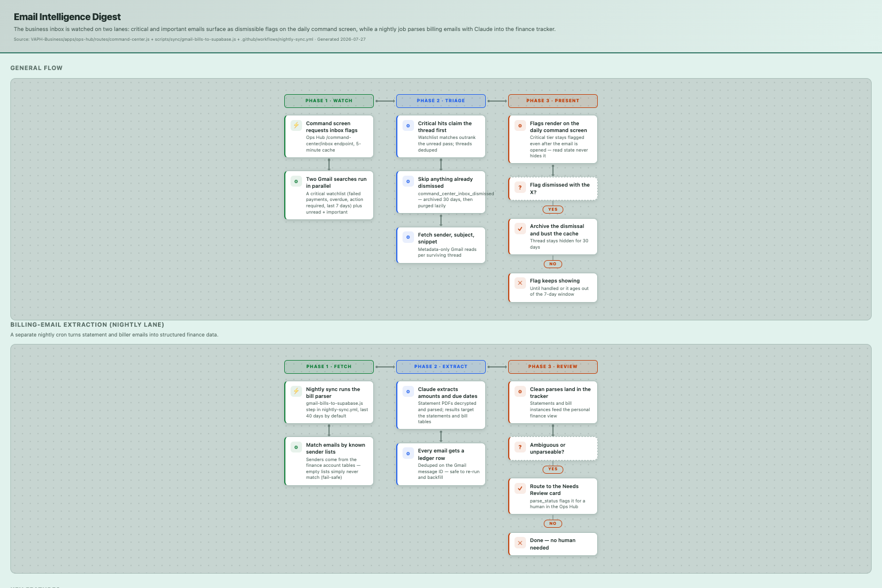
Task: Click 'A separate nightly cron turns statement' subtitle
Action: tap(114, 335)
